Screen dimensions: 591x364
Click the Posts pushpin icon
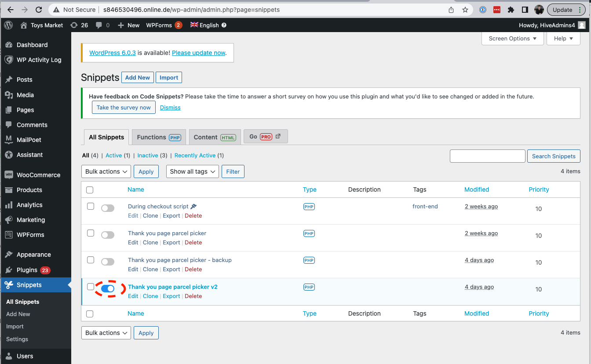pos(8,80)
